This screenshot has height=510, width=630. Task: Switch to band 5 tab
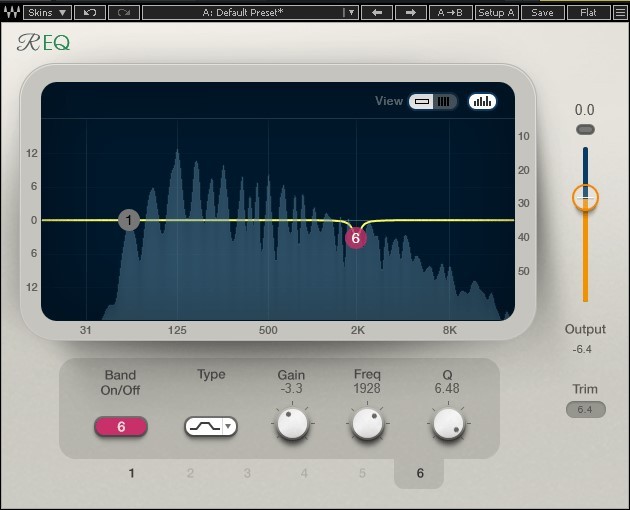tap(362, 473)
